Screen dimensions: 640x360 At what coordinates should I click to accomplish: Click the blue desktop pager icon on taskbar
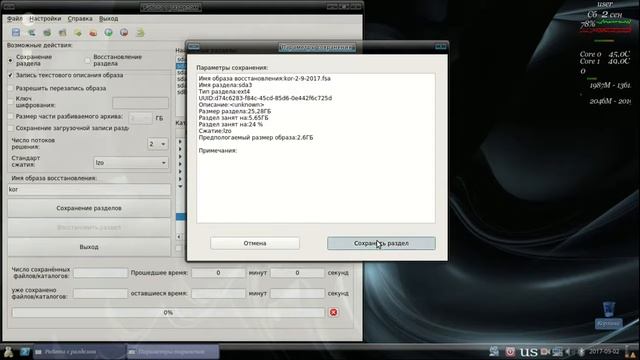pos(25,351)
